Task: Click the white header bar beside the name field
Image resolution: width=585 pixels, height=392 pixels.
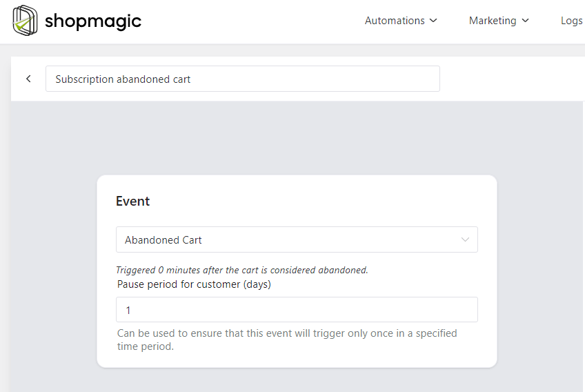Action: (x=511, y=79)
